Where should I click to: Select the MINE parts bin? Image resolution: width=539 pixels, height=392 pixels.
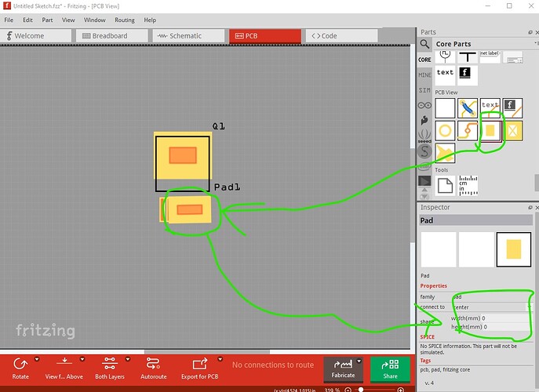point(424,75)
